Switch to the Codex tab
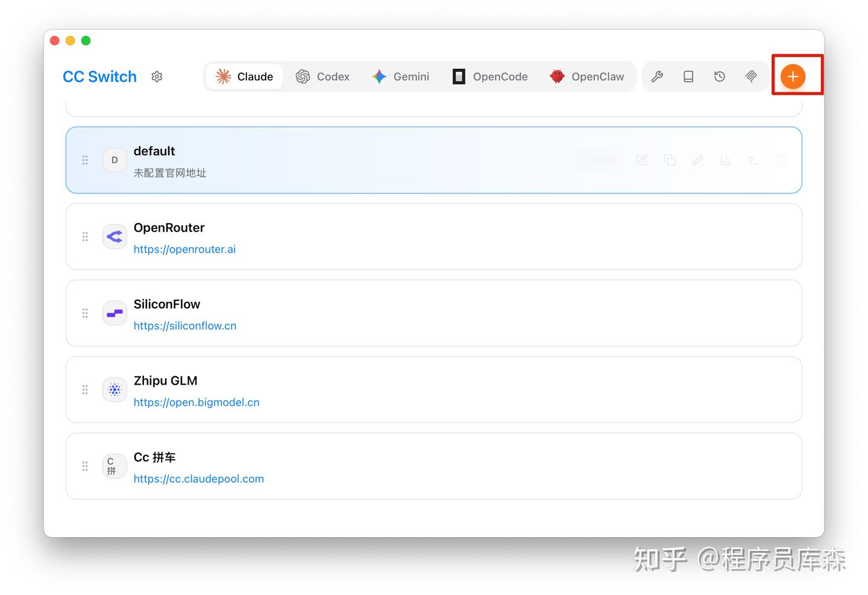The width and height of the screenshot is (868, 595). coord(322,77)
